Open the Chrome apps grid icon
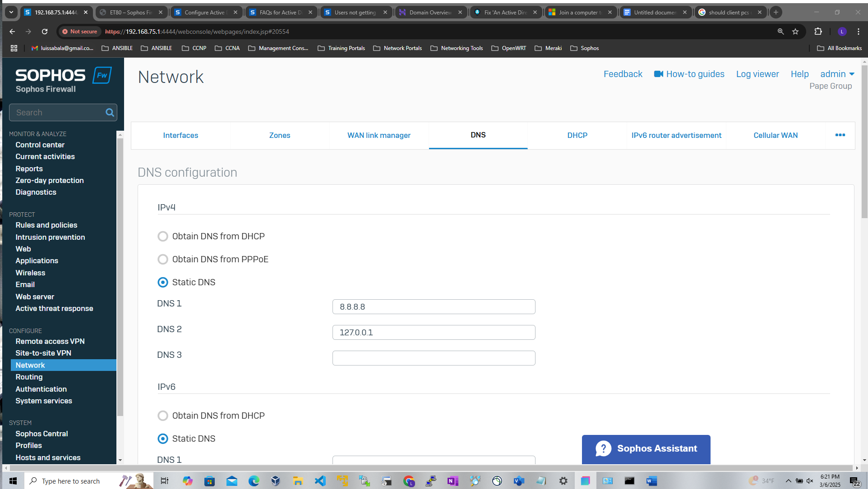The width and height of the screenshot is (868, 489). [x=14, y=48]
